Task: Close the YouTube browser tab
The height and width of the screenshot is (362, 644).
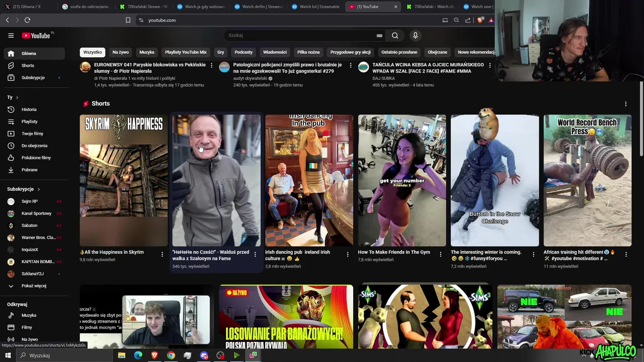Action: (x=395, y=7)
